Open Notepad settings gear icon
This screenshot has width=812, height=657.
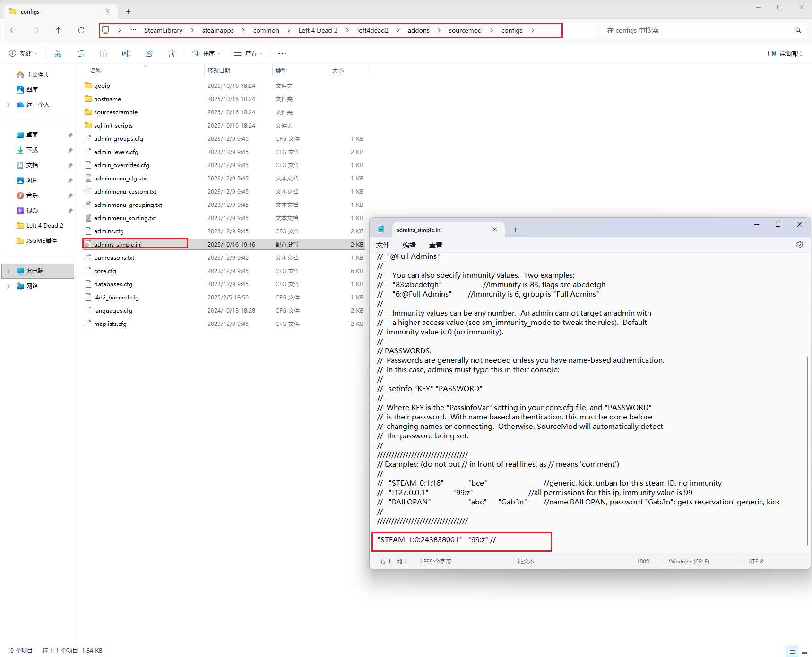pos(799,245)
